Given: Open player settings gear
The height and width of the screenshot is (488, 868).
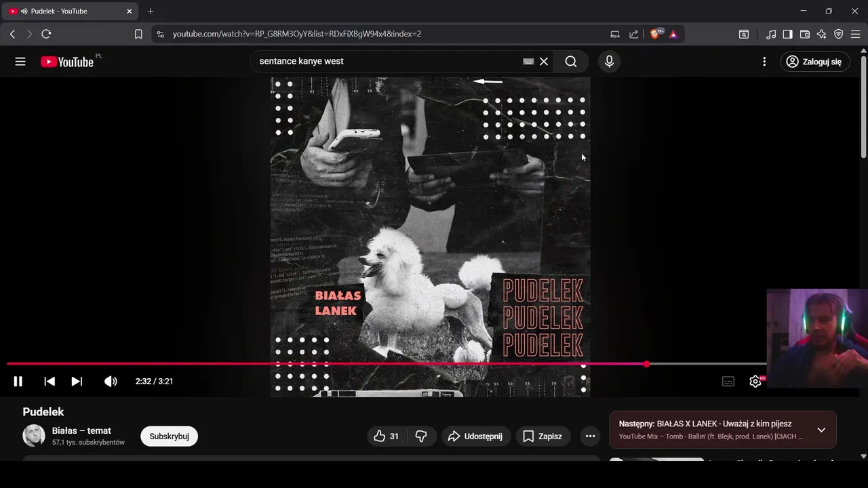Looking at the screenshot, I should tap(755, 382).
